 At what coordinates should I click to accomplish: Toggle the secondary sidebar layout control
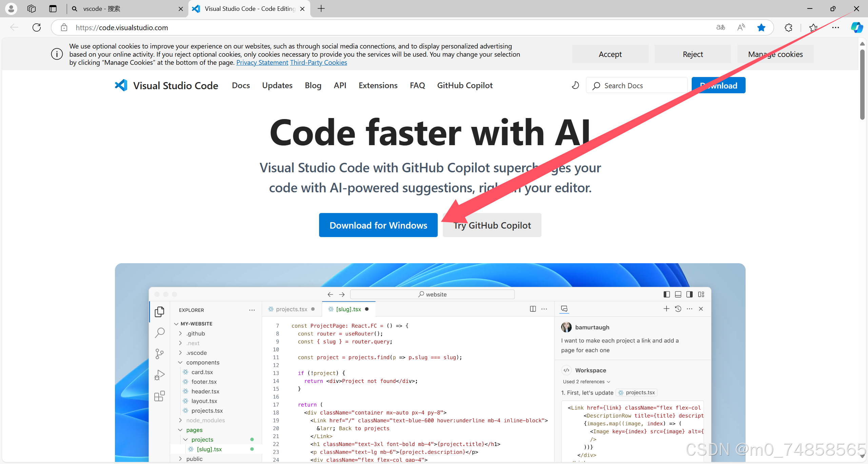689,294
